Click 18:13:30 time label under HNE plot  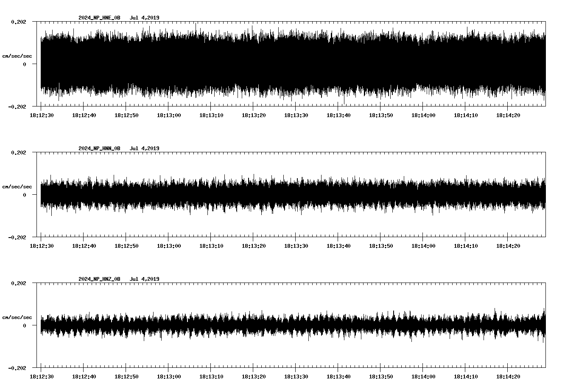tap(296, 115)
